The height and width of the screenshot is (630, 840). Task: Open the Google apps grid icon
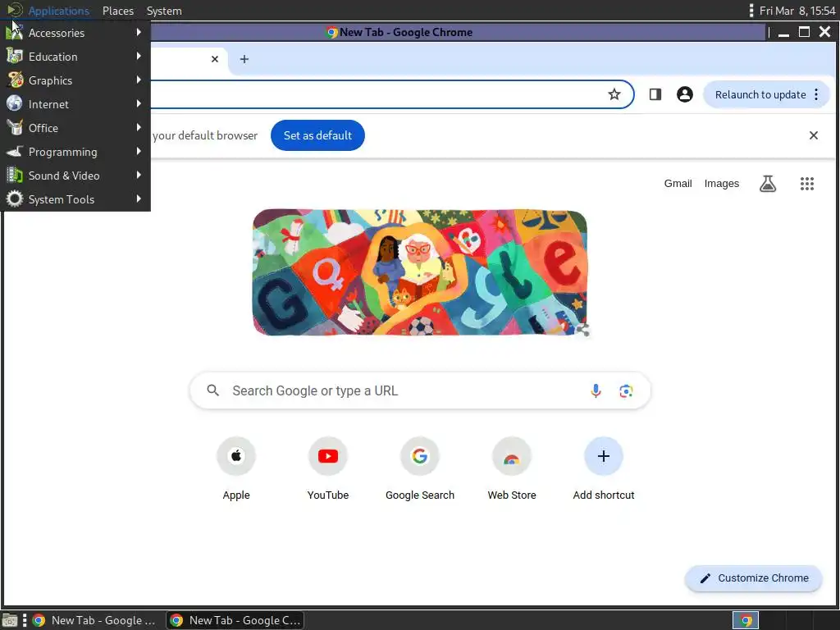coord(807,184)
